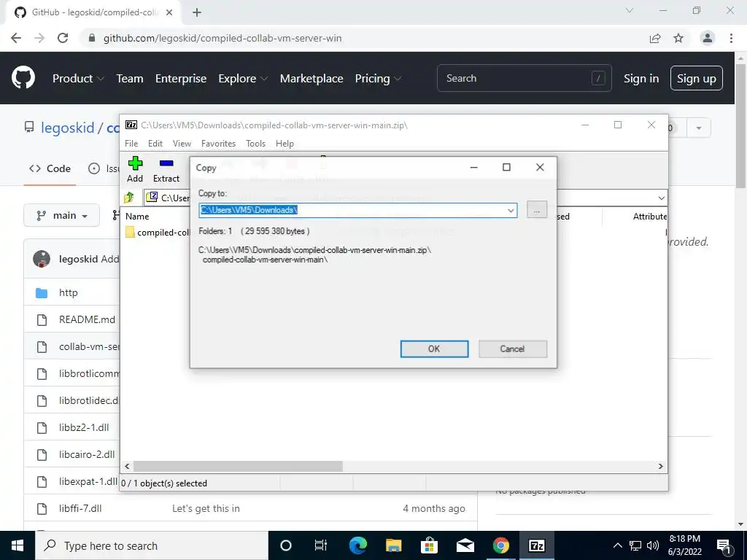Open the http folder in repository
The image size is (747, 560).
click(x=68, y=292)
